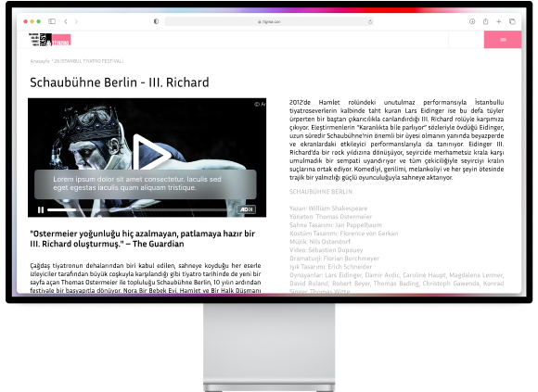Maximize the Safari window with green button
Screen dimensions: 538x392
38,21
